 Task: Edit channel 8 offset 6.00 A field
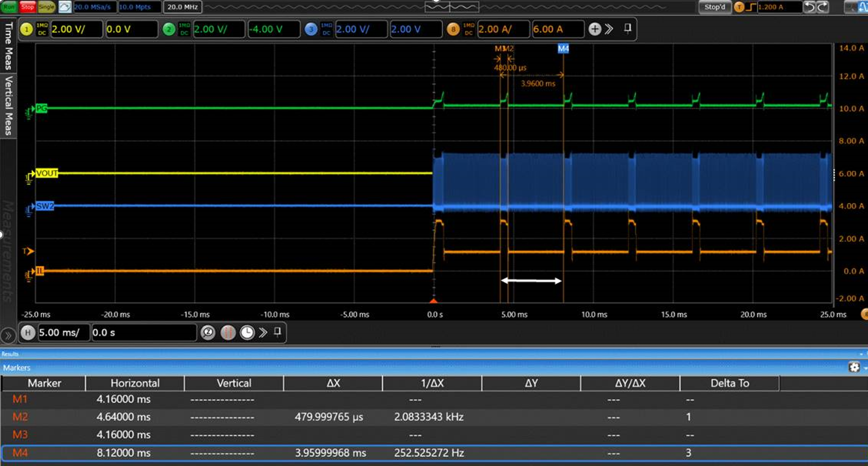coord(557,29)
